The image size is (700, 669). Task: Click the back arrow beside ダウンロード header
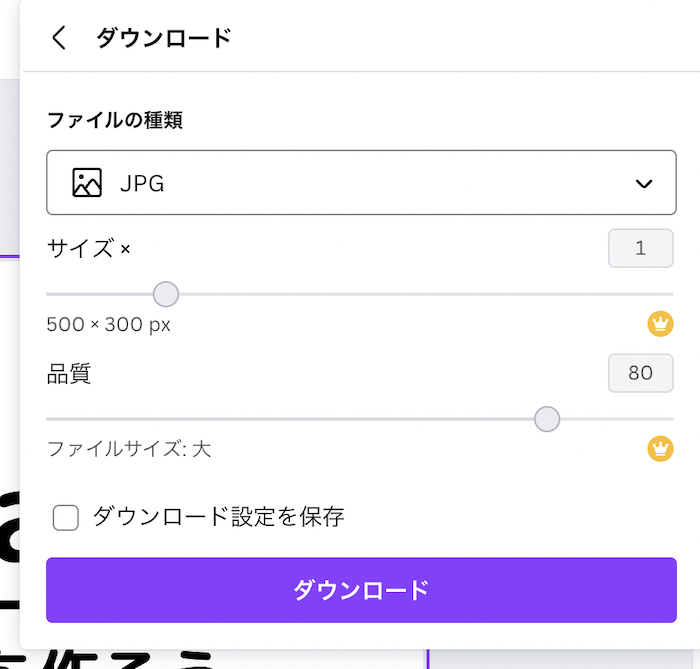coord(59,38)
